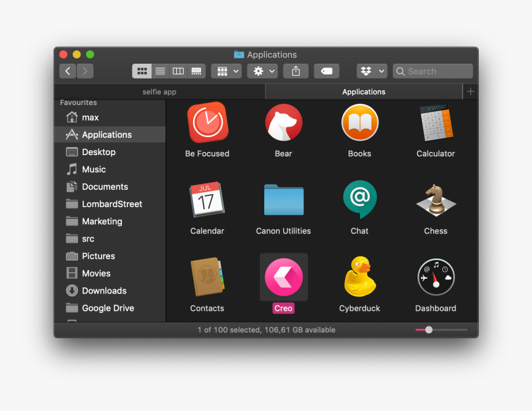Click the green zoom window button
The height and width of the screenshot is (411, 532).
click(90, 54)
